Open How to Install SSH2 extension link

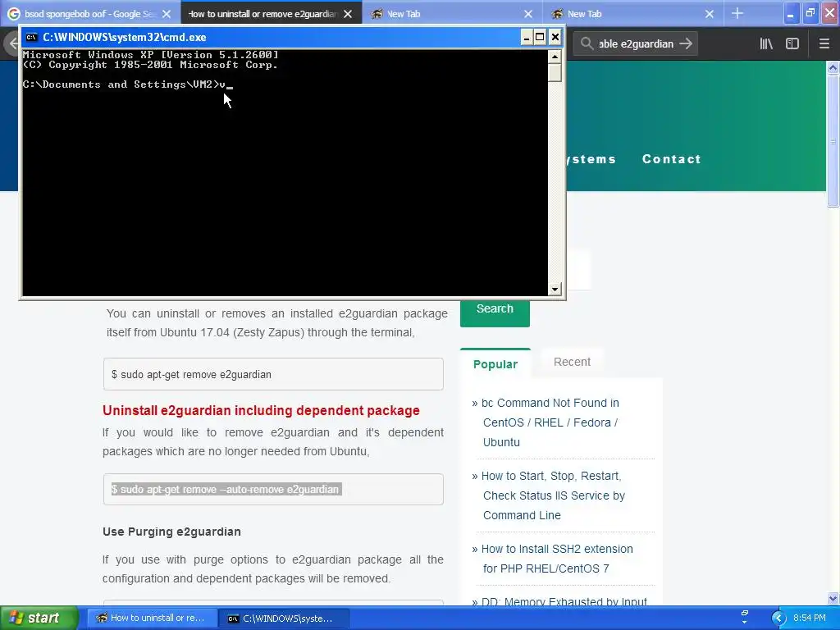tap(557, 559)
